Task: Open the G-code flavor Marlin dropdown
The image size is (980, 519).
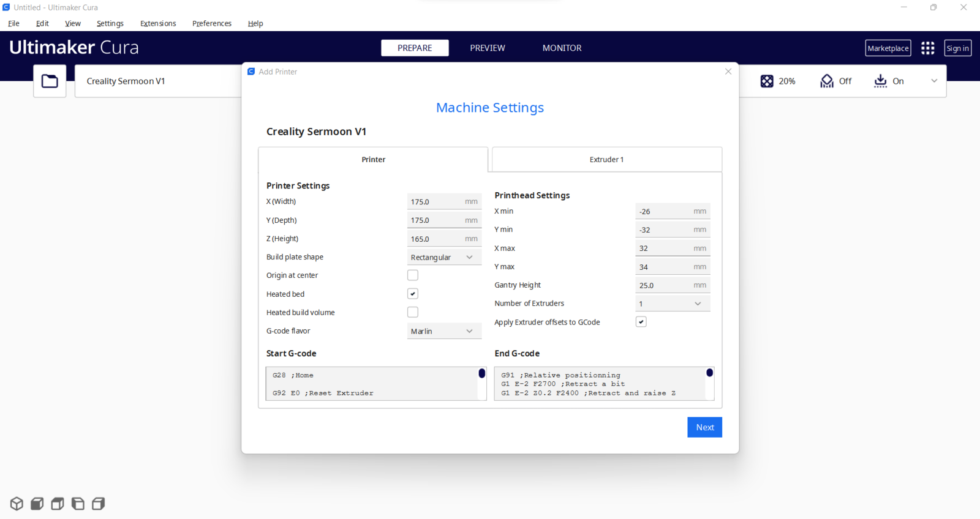Action: coord(444,331)
